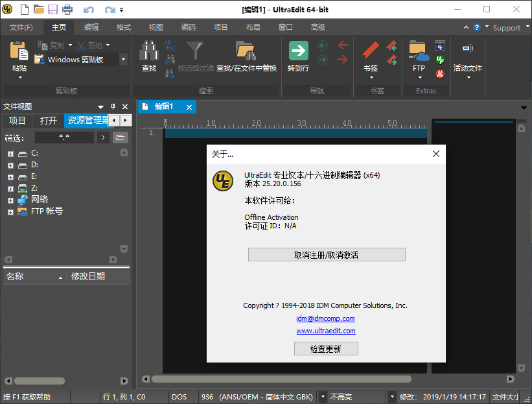Image resolution: width=532 pixels, height=404 pixels.
Task: Collapse the ribbon with the up chevron
Action: click(466, 27)
